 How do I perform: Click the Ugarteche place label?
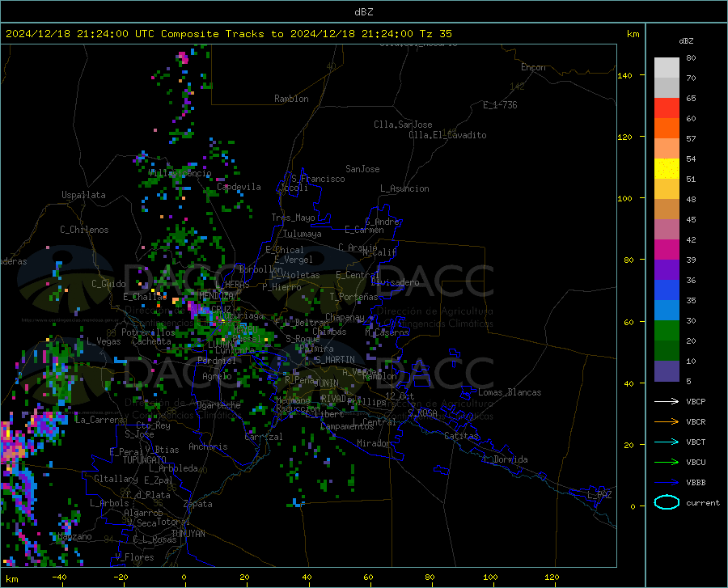(x=218, y=405)
